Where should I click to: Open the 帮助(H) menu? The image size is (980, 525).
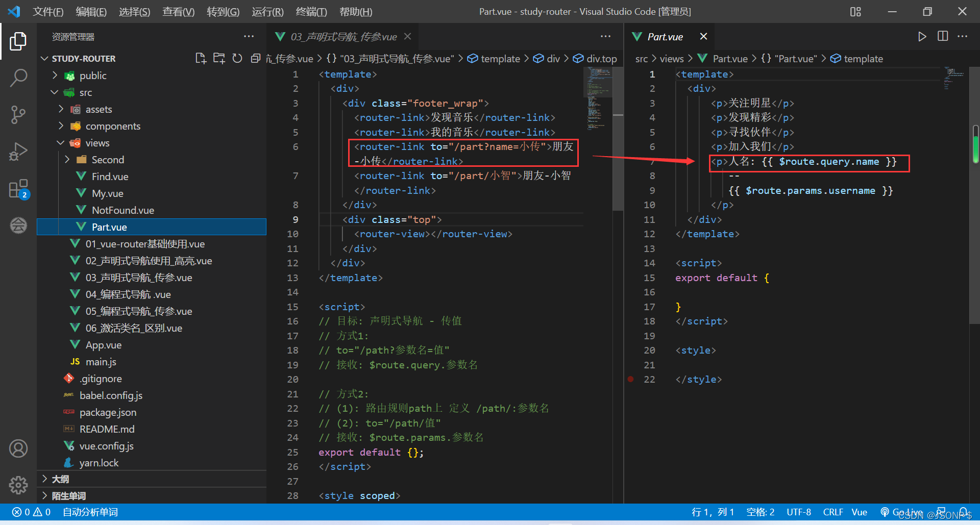click(356, 12)
